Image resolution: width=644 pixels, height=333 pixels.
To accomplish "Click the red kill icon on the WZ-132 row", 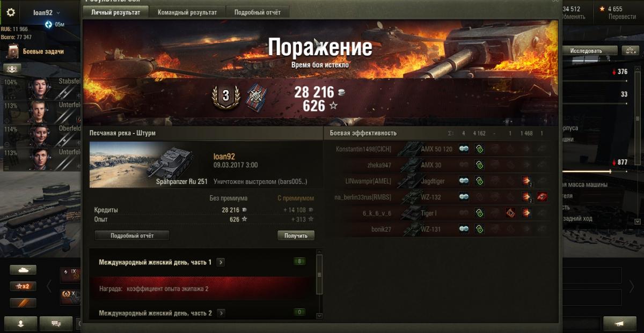I will pos(542,197).
